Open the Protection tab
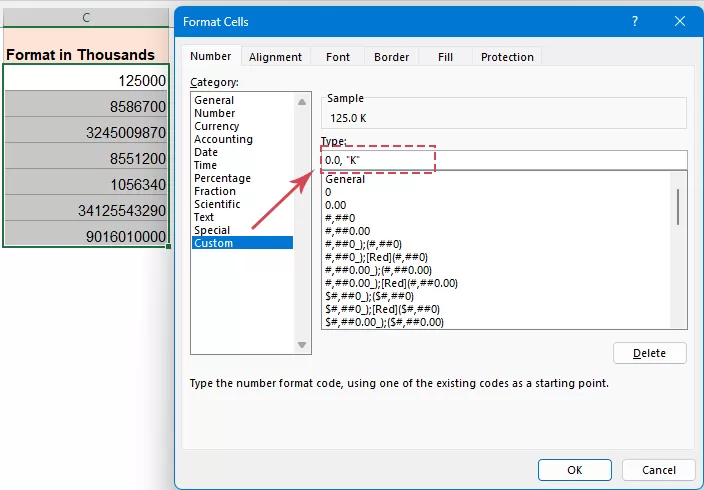The image size is (704, 490). 507,57
